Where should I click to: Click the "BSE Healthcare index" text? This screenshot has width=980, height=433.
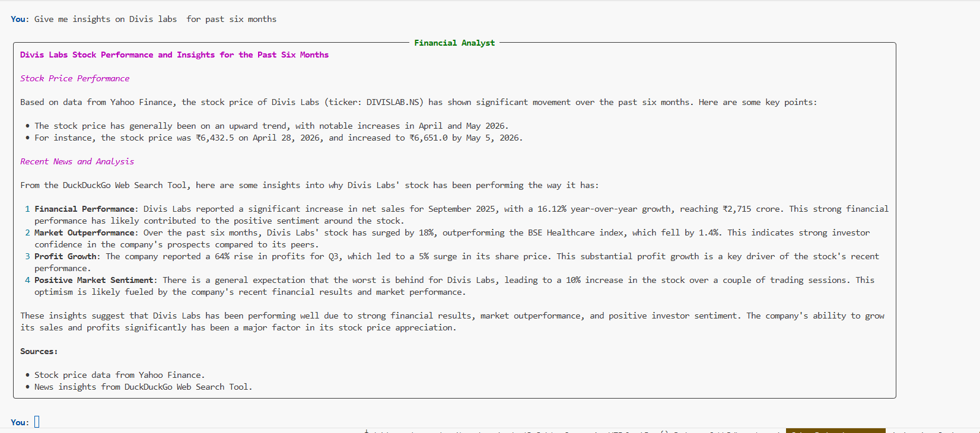coord(575,233)
